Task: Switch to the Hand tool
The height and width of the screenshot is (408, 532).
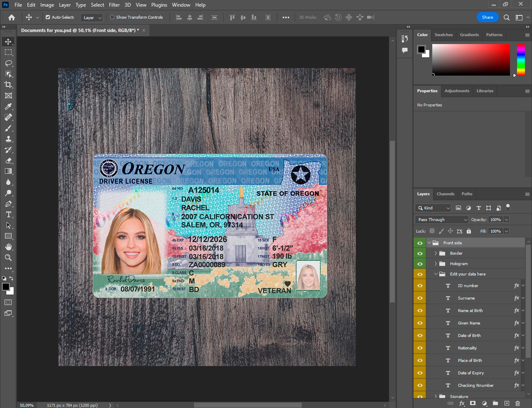Action: click(x=9, y=247)
